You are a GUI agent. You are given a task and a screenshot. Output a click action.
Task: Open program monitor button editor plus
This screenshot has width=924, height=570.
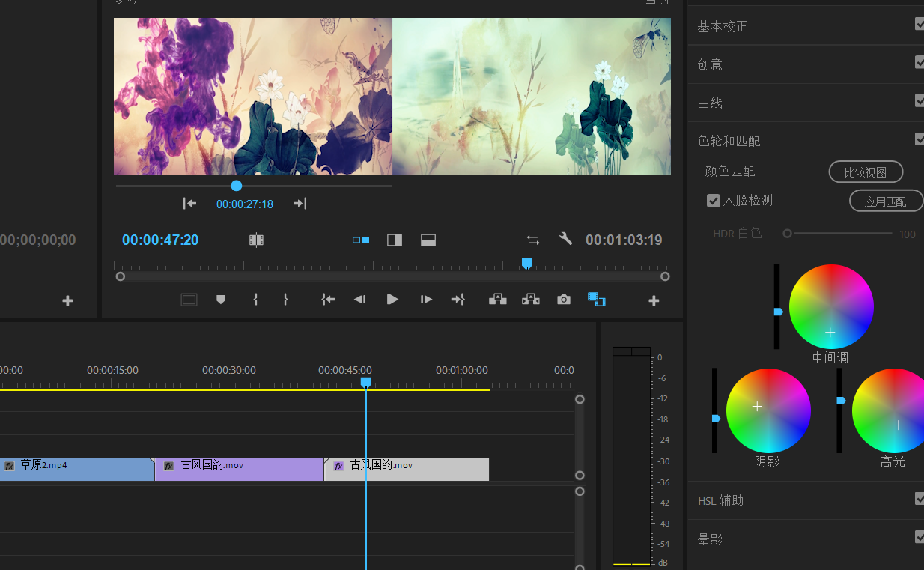click(x=654, y=300)
